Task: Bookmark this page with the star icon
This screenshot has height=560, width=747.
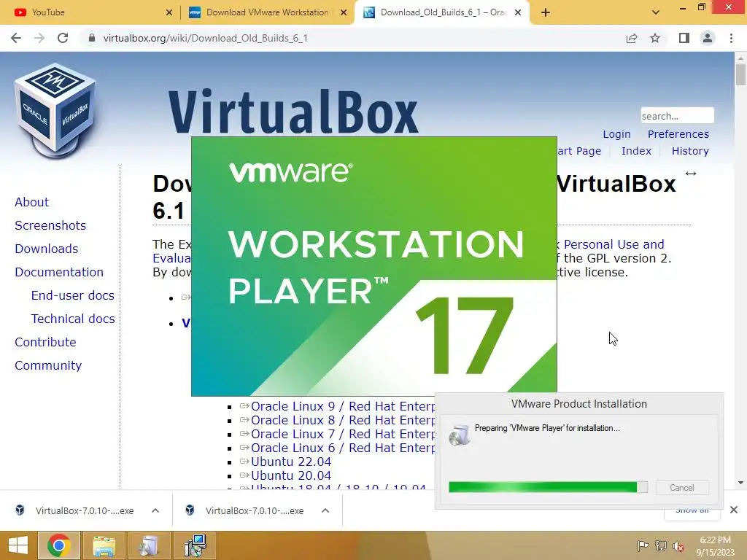Action: [655, 38]
